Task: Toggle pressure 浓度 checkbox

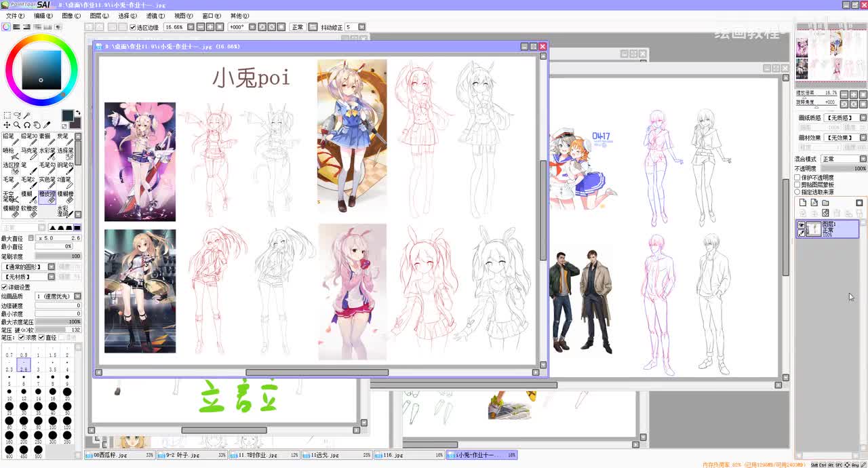Action: click(21, 337)
